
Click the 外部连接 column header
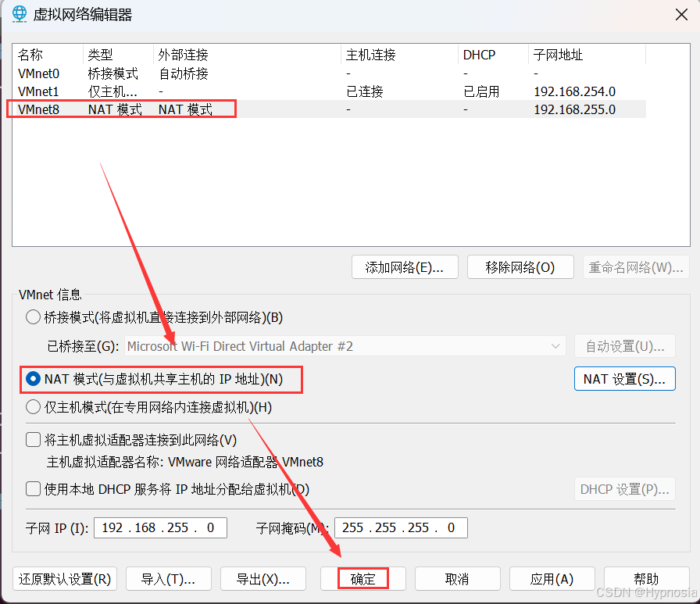(247, 55)
